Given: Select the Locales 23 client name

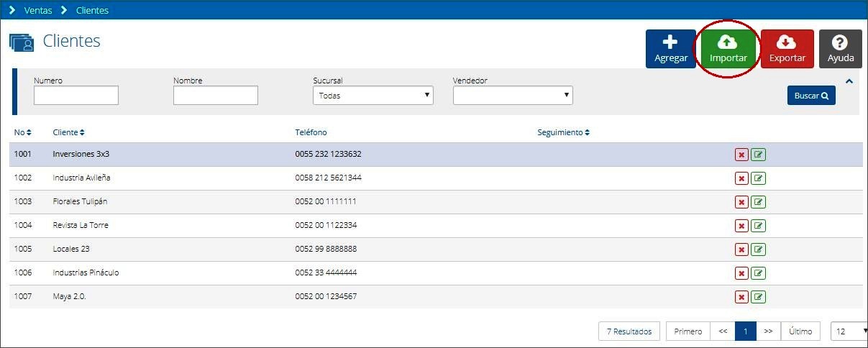Looking at the screenshot, I should tap(71, 249).
